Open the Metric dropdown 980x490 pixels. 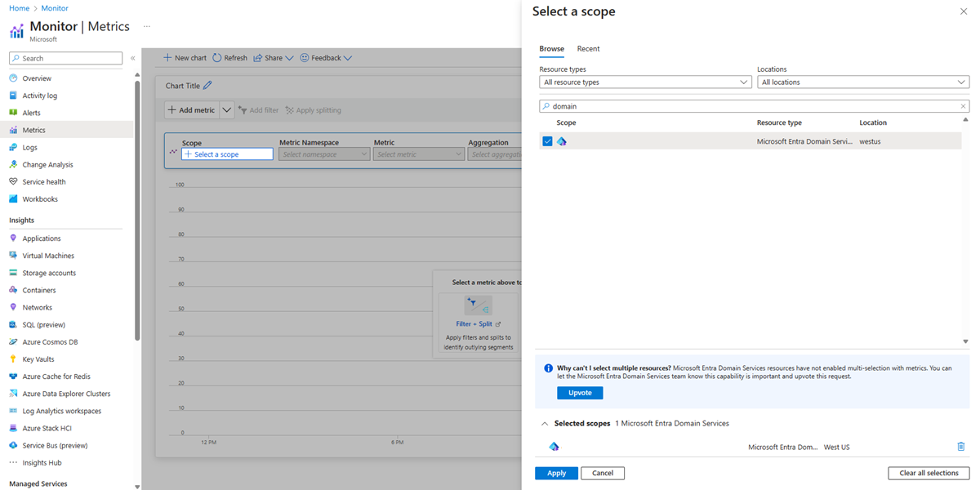(x=419, y=154)
